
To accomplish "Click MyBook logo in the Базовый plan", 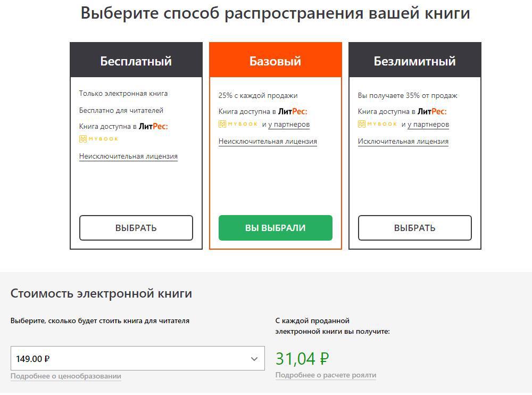I will tap(238, 124).
